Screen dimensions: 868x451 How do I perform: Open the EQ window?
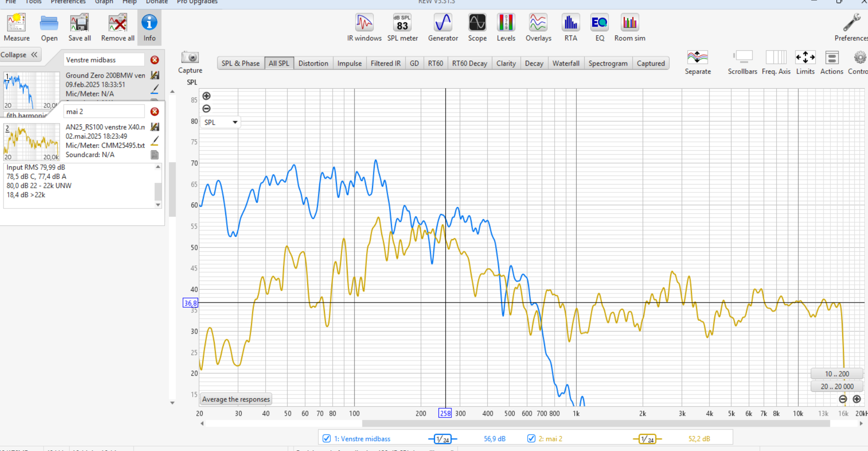[600, 28]
